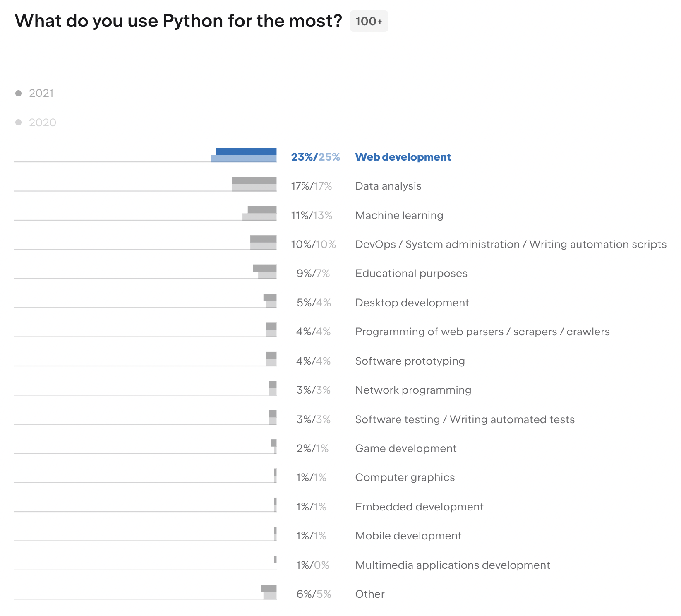
Task: Click the blue Web development 2021 bar
Action: pos(246,152)
